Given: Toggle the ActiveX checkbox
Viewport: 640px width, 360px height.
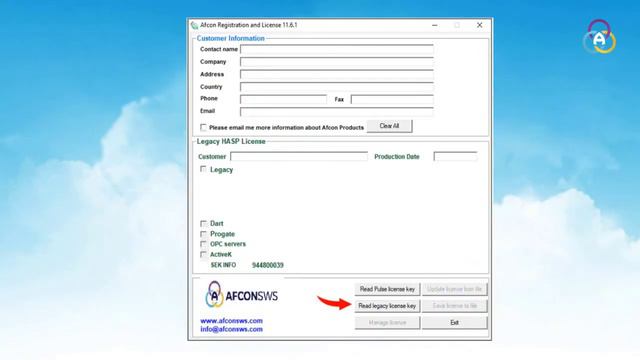Looking at the screenshot, I should (203, 255).
